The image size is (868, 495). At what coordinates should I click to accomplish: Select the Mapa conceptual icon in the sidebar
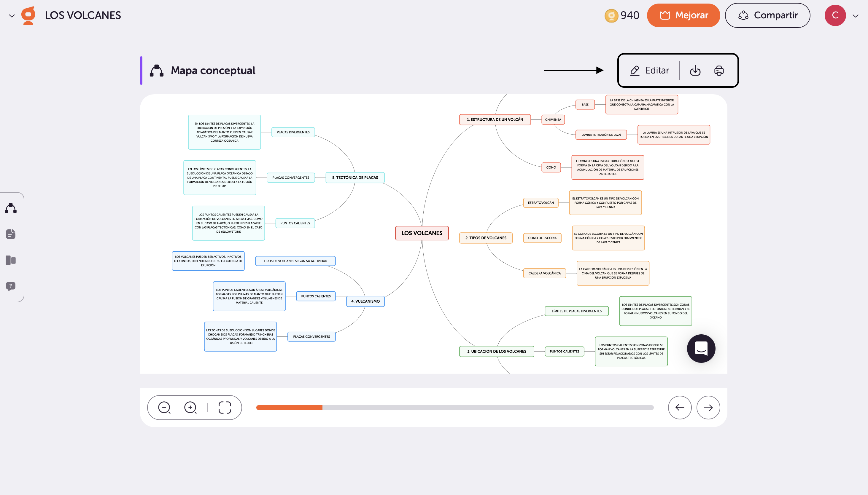(11, 208)
